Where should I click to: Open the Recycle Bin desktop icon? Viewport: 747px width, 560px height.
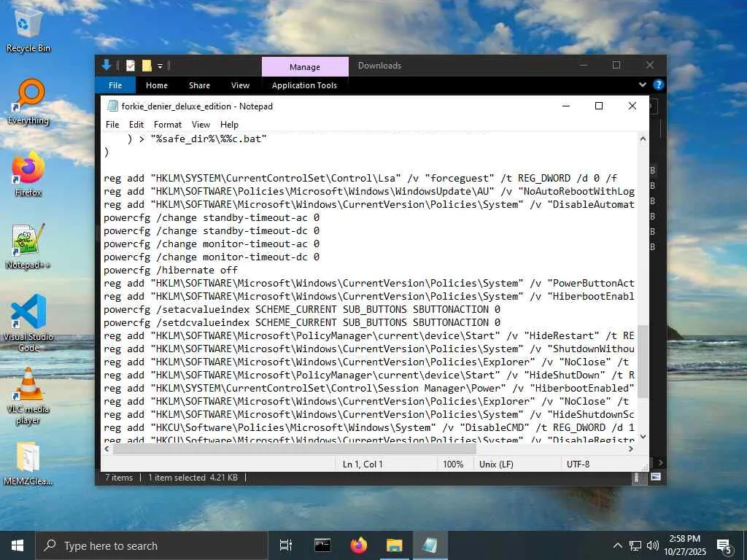[x=28, y=31]
